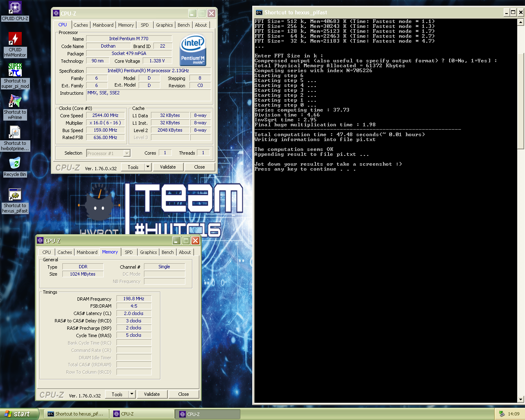
Task: Launch the wPrime shortcut icon
Action: tap(15, 101)
